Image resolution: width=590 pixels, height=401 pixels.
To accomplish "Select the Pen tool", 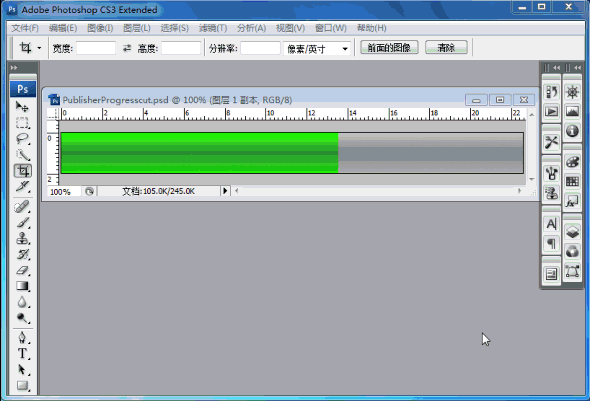I will pos(23,337).
